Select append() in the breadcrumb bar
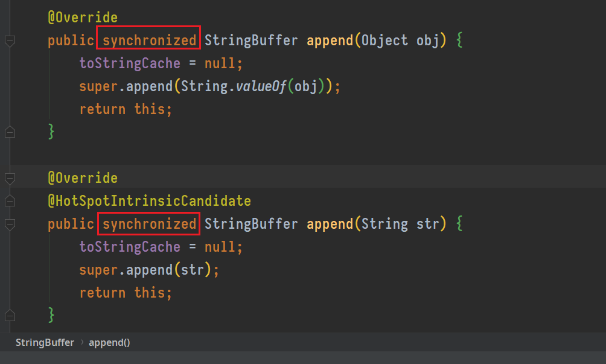The width and height of the screenshot is (606, 364). [109, 343]
